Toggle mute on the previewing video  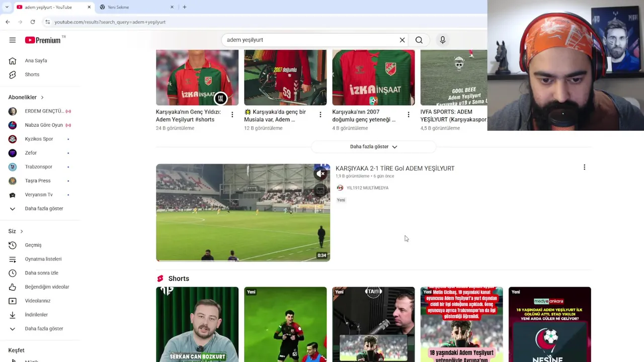pos(320,174)
